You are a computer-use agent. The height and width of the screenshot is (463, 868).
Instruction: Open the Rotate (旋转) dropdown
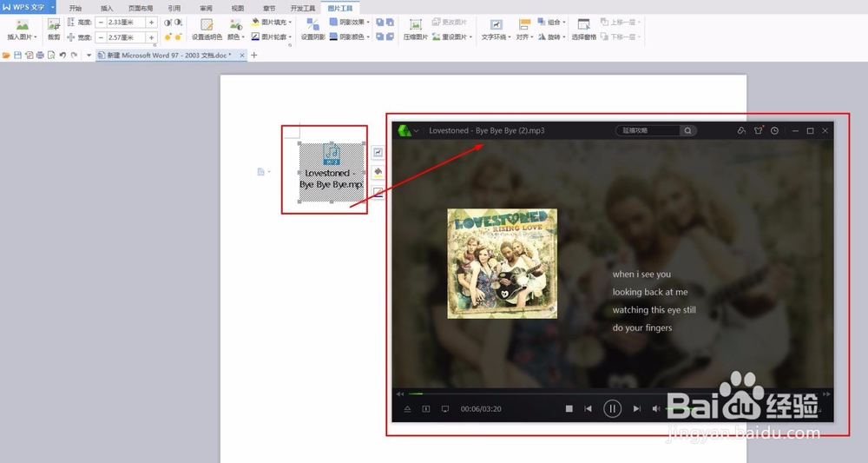(552, 36)
